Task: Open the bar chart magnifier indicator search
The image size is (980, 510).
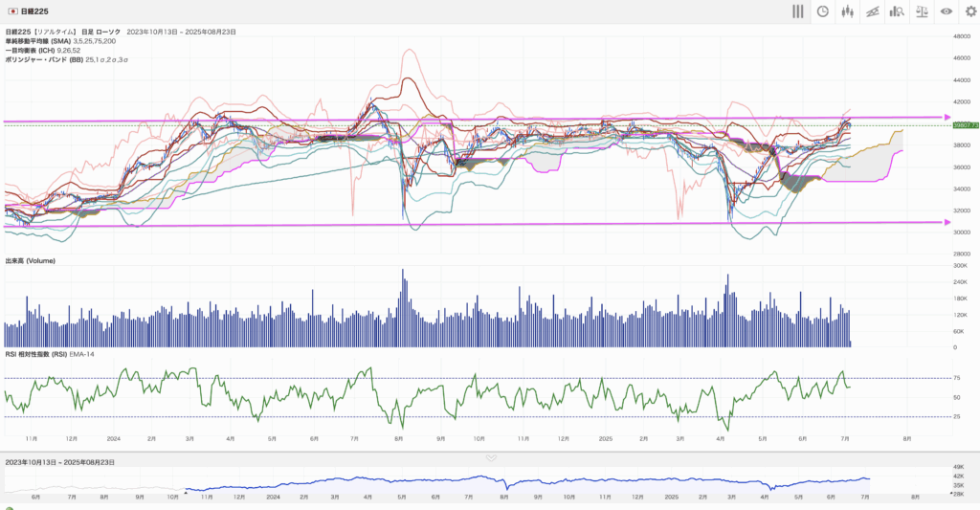Action: coord(897,11)
